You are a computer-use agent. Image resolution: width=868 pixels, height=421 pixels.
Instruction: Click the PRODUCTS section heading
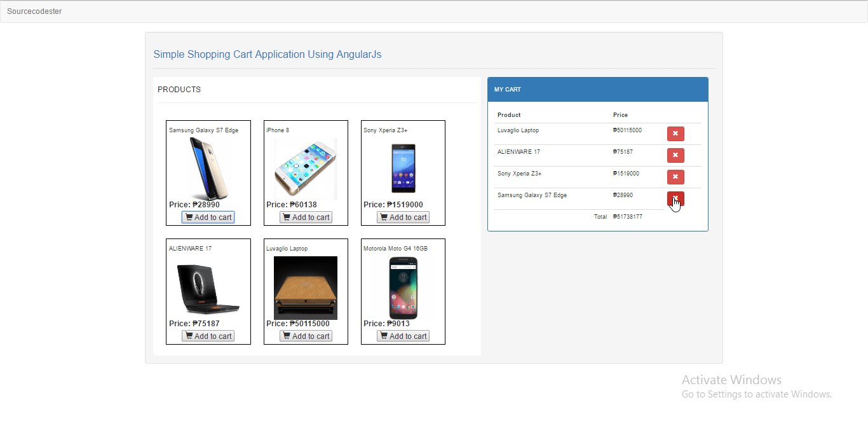click(179, 90)
